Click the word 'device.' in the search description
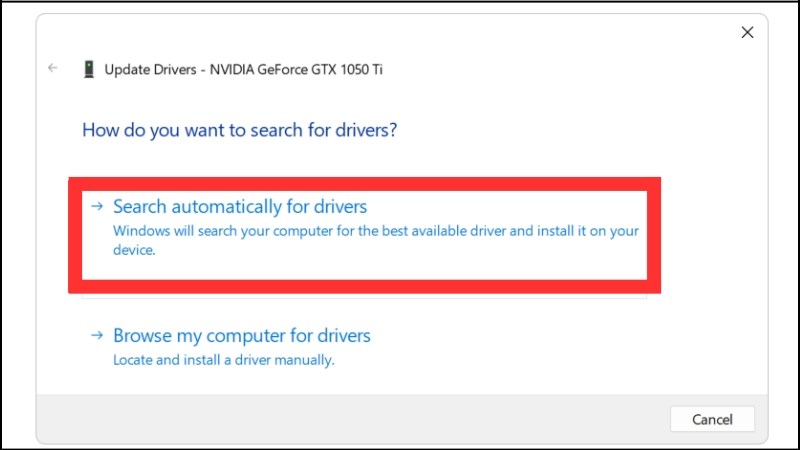Viewport: 800px width, 450px height. point(134,252)
